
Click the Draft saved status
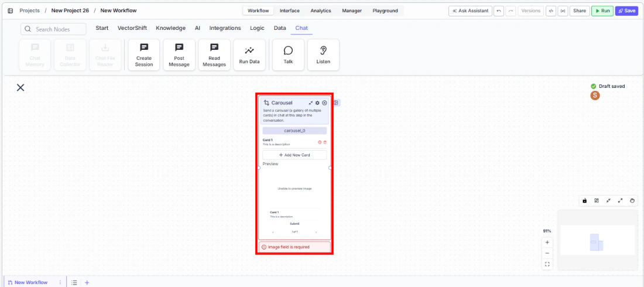(608, 86)
